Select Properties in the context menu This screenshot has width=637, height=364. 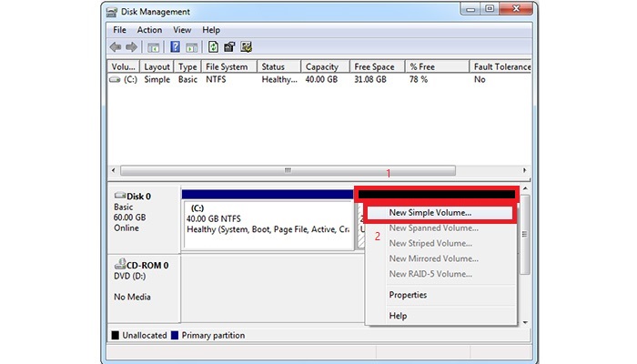click(x=408, y=295)
